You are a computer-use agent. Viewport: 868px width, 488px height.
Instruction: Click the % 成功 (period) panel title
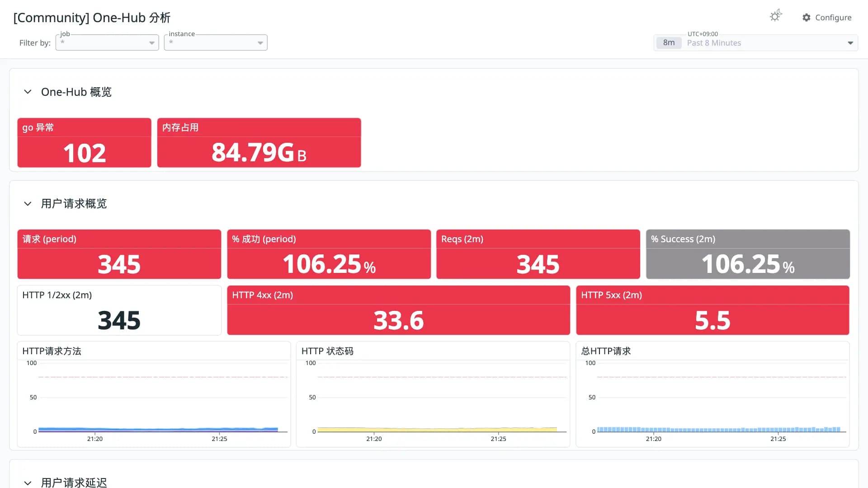(x=264, y=239)
